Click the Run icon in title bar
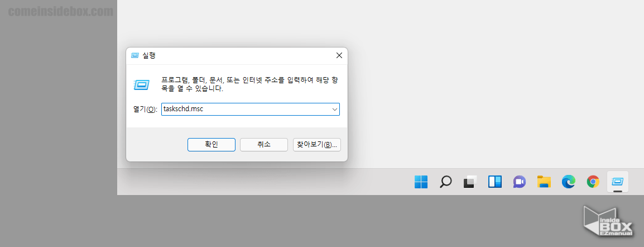The image size is (644, 247). [x=134, y=55]
